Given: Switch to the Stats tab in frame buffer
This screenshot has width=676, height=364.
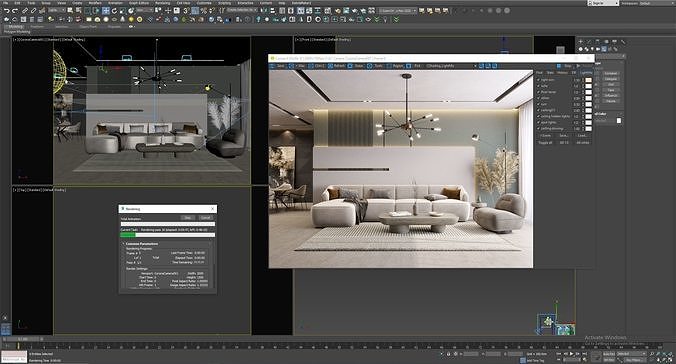Looking at the screenshot, I should [550, 72].
